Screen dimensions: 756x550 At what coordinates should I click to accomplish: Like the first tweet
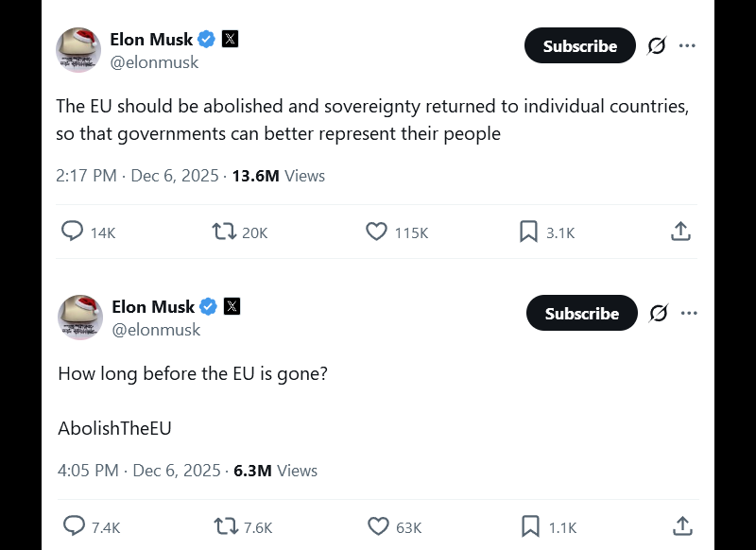pyautogui.click(x=376, y=232)
